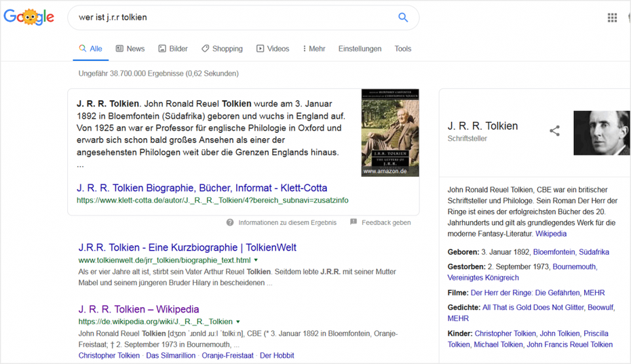Open the Oranje-Freistaat sitelink

[228, 356]
